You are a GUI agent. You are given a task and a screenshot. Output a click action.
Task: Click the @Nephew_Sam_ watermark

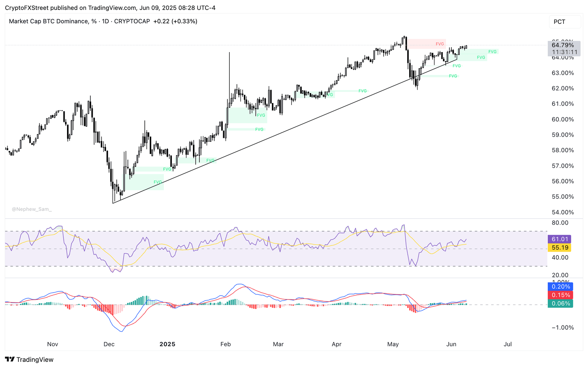tap(32, 209)
